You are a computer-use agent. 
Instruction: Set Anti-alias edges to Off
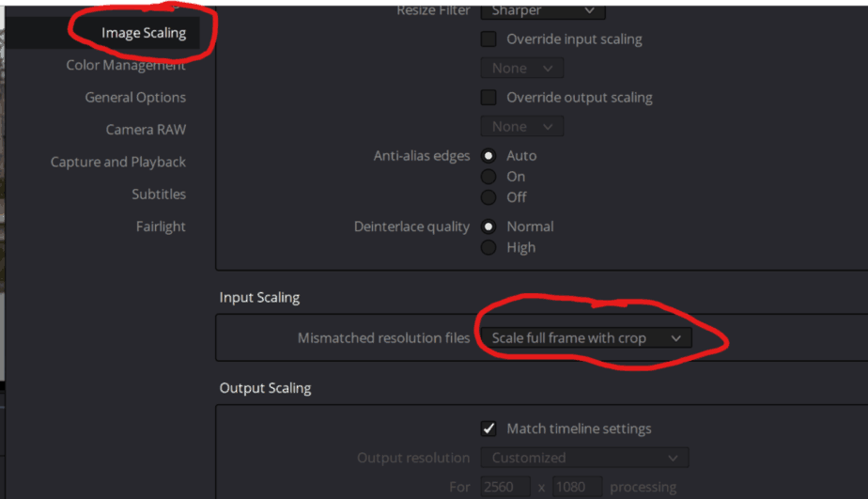pyautogui.click(x=488, y=197)
